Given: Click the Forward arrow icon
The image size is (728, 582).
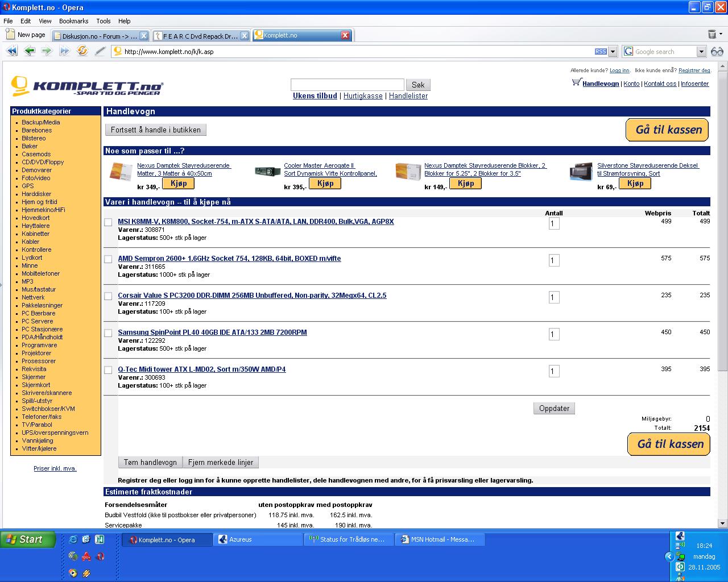Looking at the screenshot, I should click(x=47, y=51).
